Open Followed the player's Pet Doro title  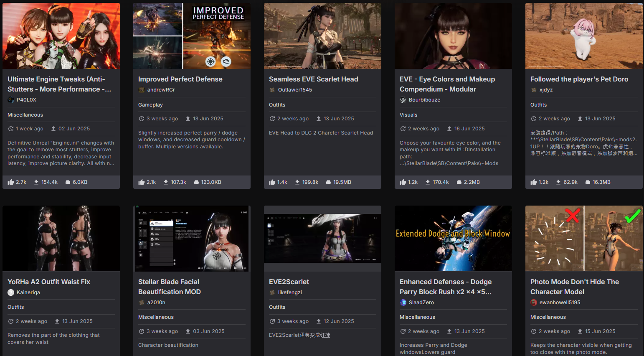[x=579, y=79]
